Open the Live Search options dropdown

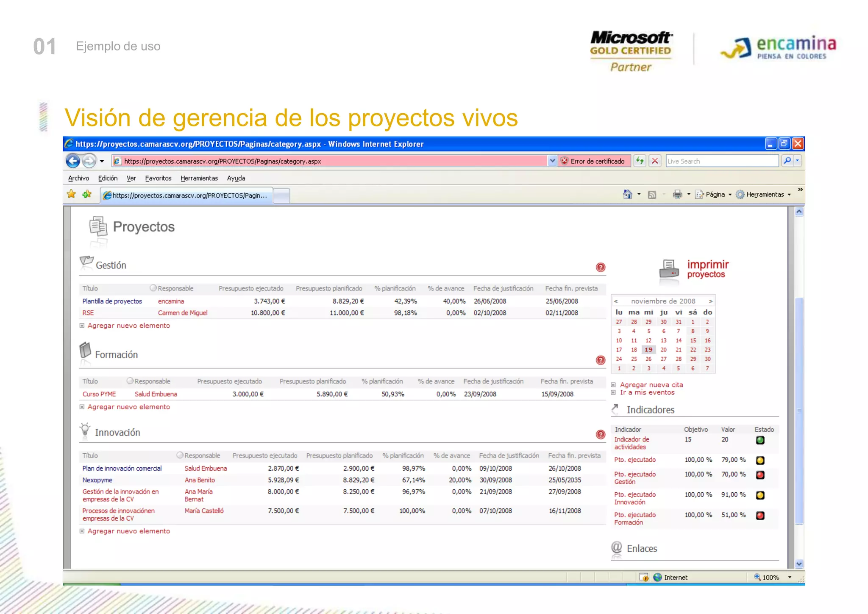(797, 161)
